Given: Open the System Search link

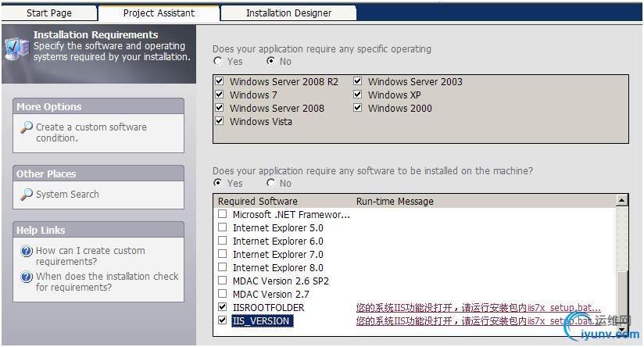Looking at the screenshot, I should [x=67, y=195].
